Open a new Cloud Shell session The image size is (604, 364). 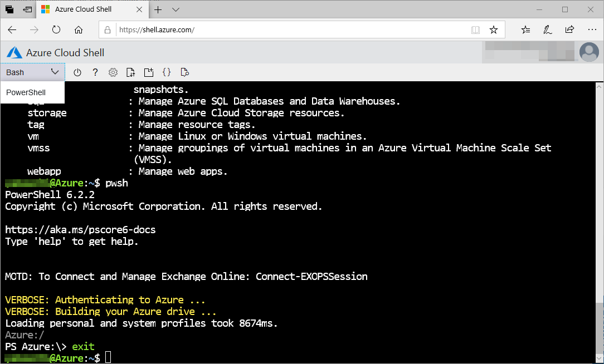(149, 72)
